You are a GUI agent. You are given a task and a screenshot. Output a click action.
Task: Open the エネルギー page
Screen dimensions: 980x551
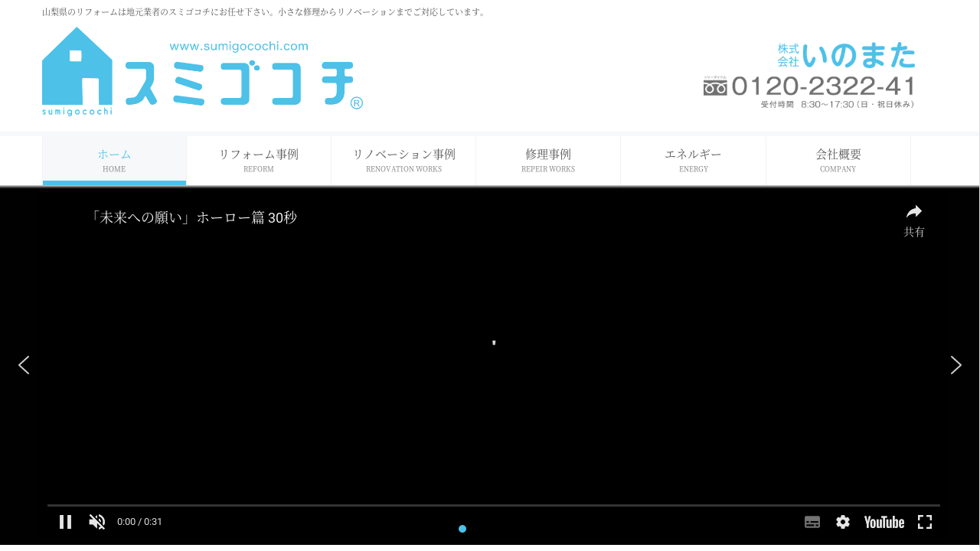693,160
